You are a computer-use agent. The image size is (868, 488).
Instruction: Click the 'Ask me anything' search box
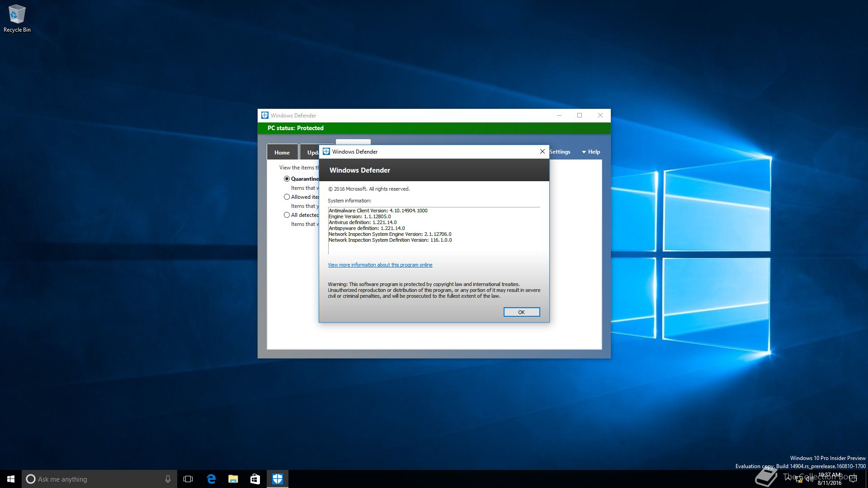pyautogui.click(x=95, y=479)
